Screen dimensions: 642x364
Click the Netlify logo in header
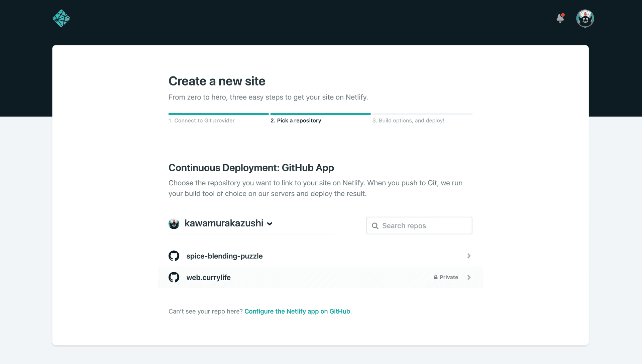point(61,18)
